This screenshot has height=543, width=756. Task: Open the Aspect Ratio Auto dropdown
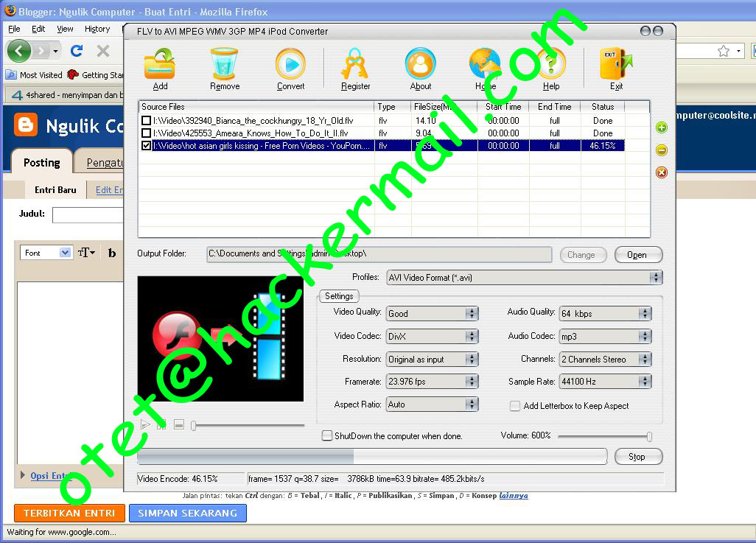tap(432, 404)
